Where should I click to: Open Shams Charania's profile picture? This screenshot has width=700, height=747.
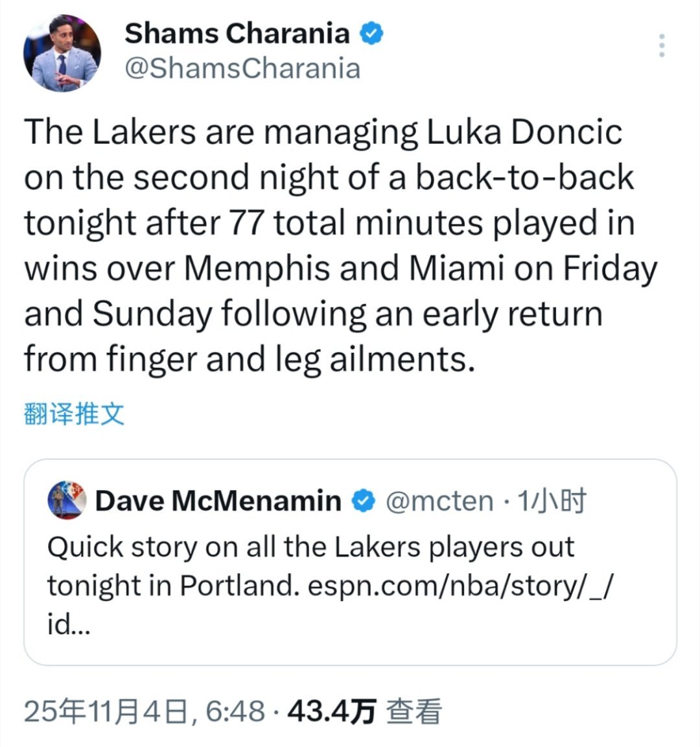point(62,53)
